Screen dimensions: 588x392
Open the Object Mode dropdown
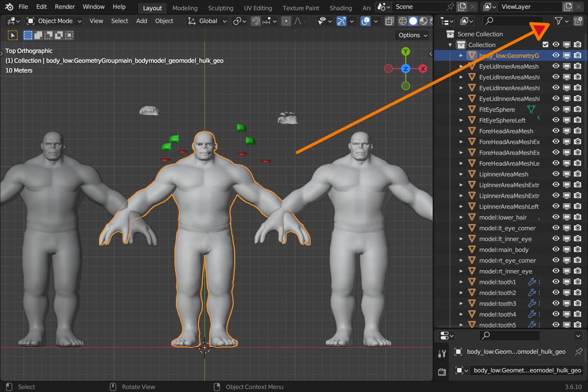click(x=54, y=21)
